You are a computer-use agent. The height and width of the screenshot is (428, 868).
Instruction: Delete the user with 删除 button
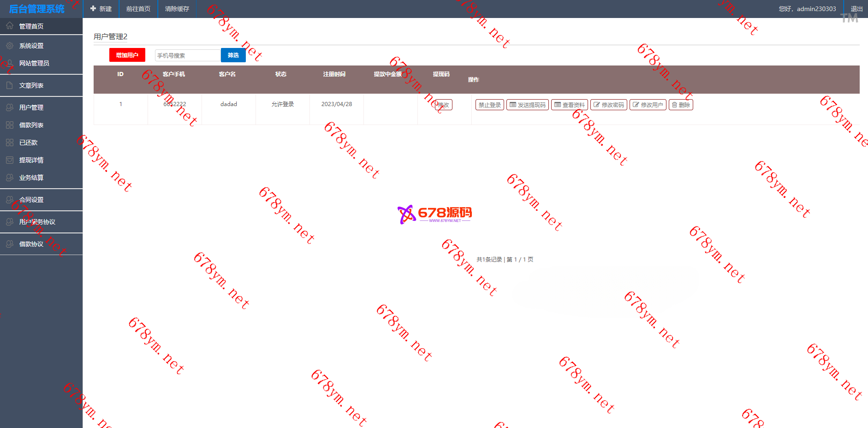point(681,105)
